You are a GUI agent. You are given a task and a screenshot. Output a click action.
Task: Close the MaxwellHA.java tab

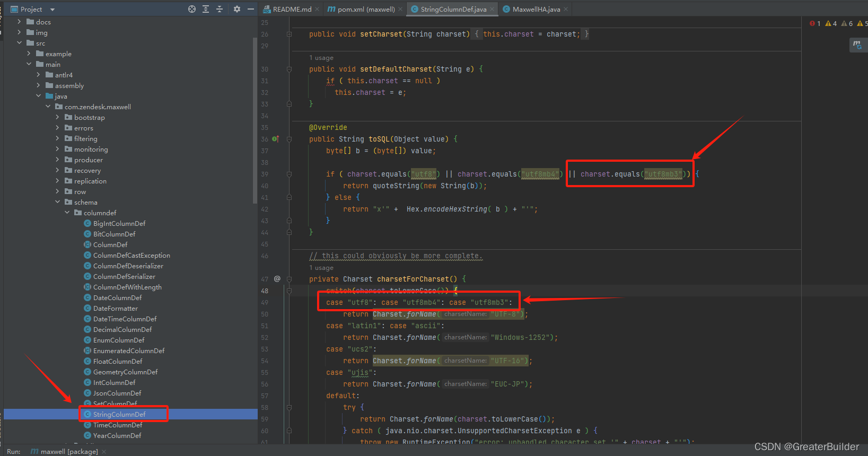click(566, 9)
